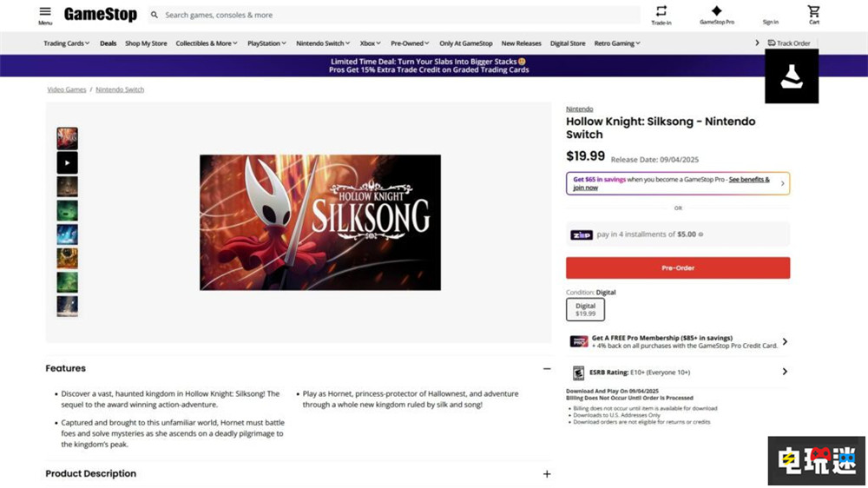Click the search magnifier icon
The width and height of the screenshot is (868, 488).
[155, 15]
